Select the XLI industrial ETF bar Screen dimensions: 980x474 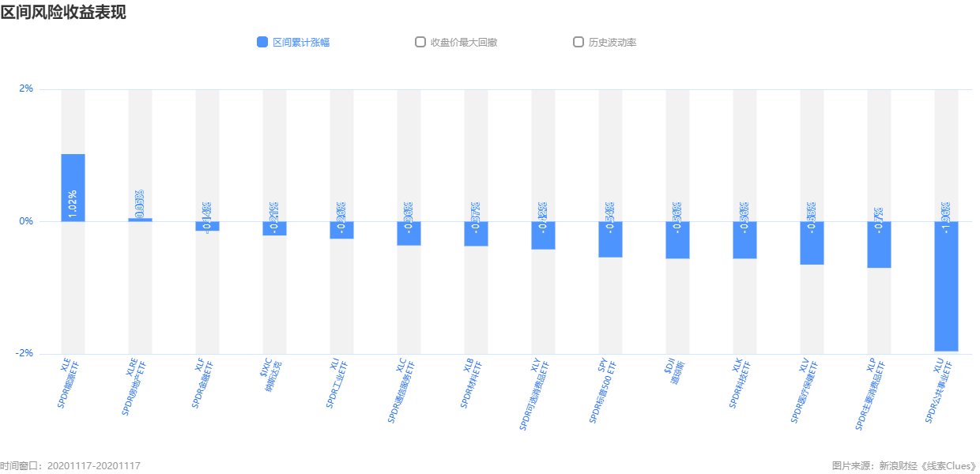coord(341,230)
